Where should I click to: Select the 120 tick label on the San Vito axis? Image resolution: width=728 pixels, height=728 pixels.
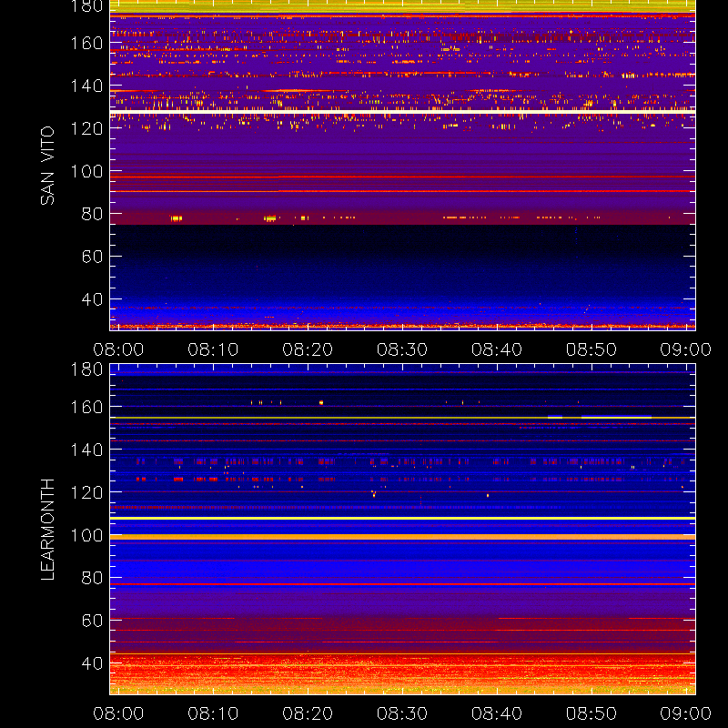pyautogui.click(x=86, y=128)
